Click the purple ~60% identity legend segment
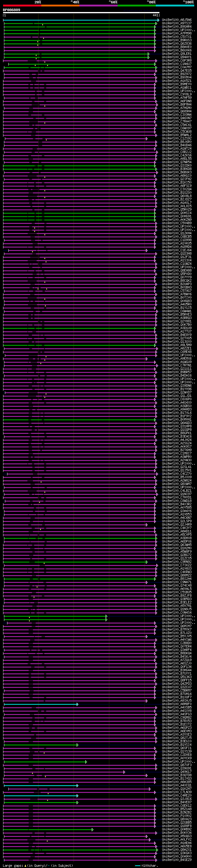 pos(99,6)
